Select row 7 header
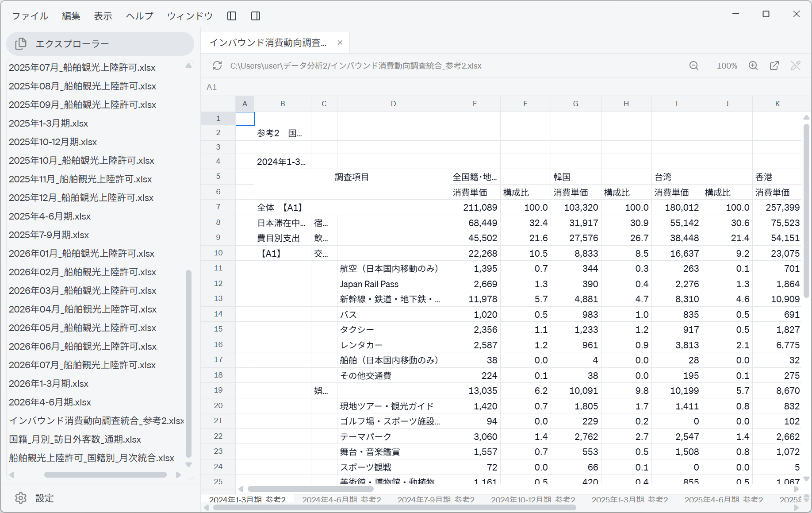Viewport: 812px width, 513px height. pos(218,207)
